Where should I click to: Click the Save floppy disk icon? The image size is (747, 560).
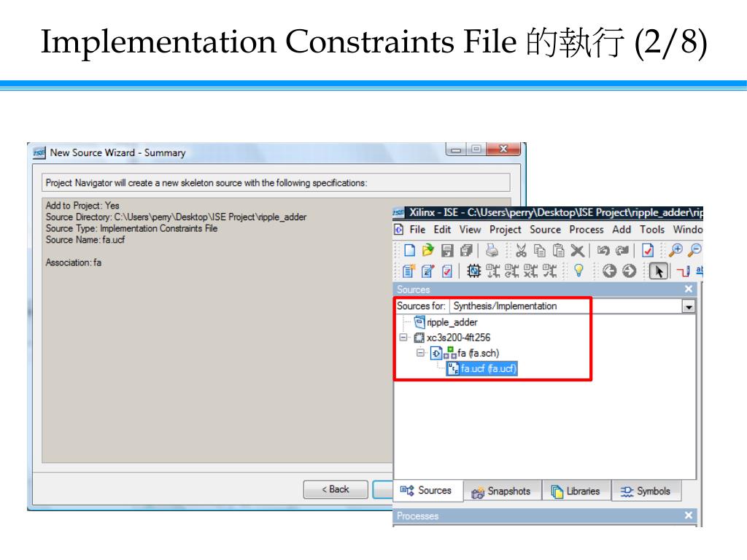pos(447,251)
